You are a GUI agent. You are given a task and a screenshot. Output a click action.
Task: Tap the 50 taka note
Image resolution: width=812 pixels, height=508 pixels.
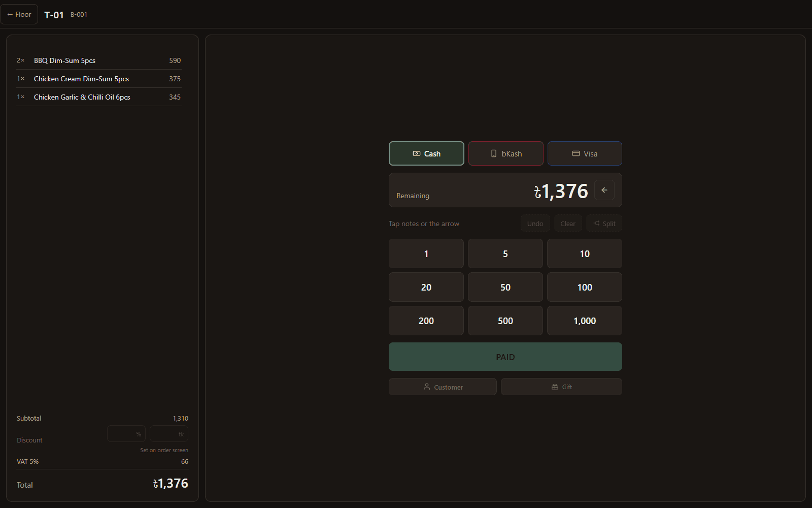pyautogui.click(x=505, y=287)
